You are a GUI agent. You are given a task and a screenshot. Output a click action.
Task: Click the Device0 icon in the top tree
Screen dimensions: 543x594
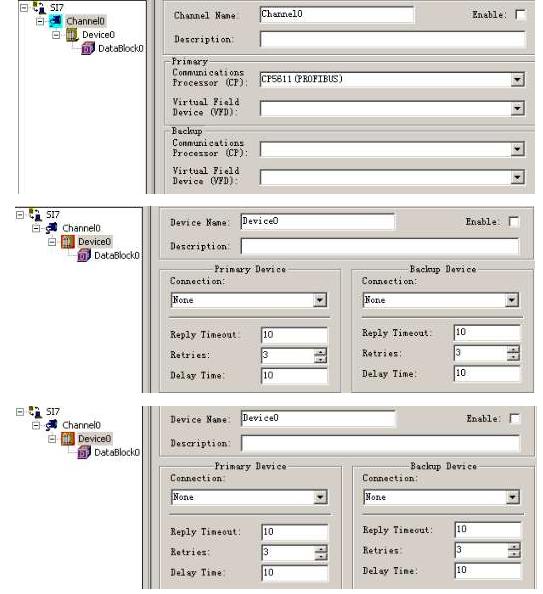coord(72,35)
